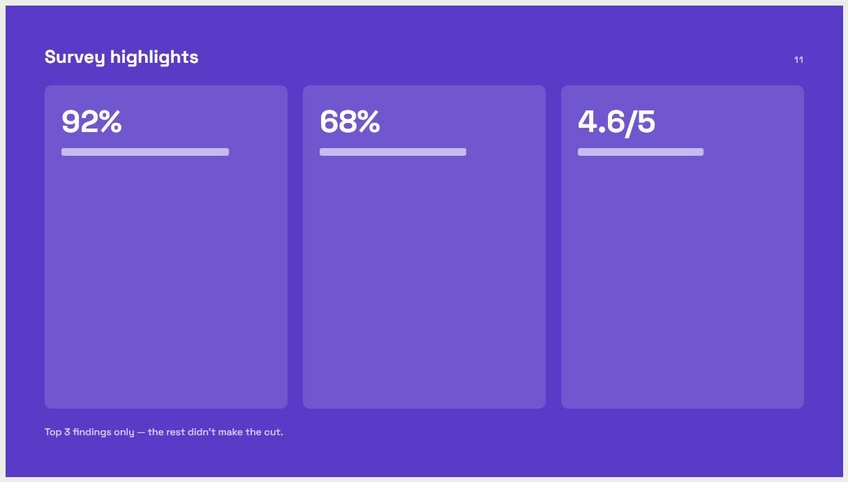Click the "/5" part of the rating
The width and height of the screenshot is (848, 482).
[x=640, y=123]
